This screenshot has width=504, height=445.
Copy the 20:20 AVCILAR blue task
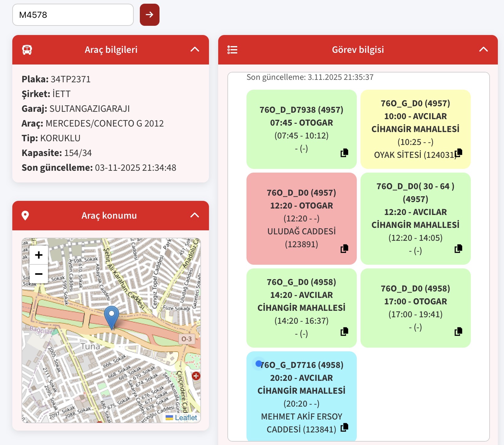pos(345,427)
